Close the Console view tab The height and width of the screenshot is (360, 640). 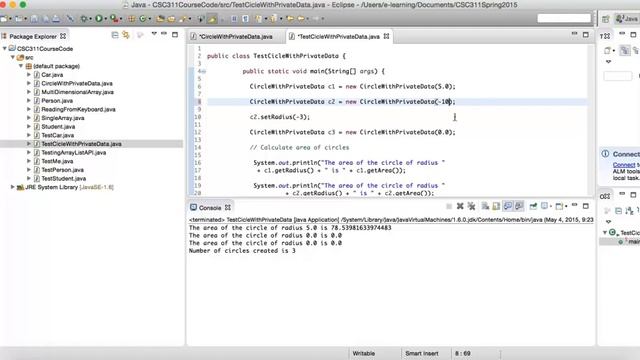(x=228, y=207)
